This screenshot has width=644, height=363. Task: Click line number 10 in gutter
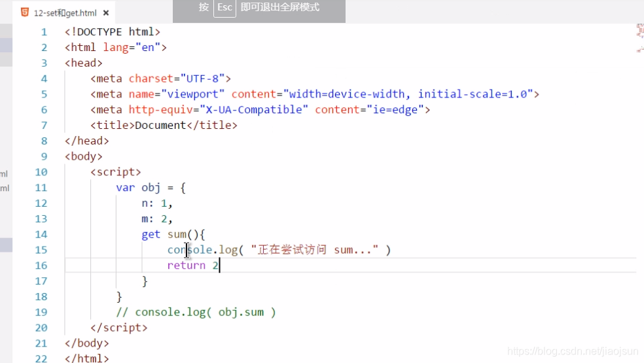point(41,172)
